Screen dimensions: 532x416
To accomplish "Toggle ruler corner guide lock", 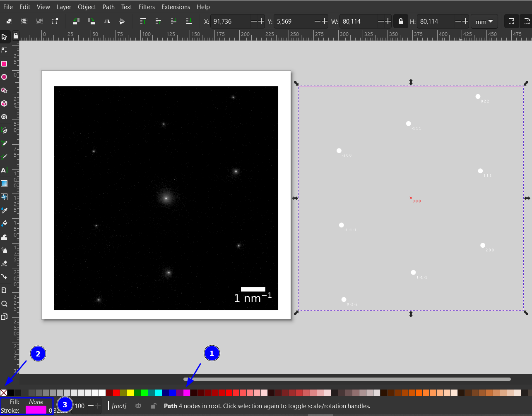I will click(x=16, y=36).
